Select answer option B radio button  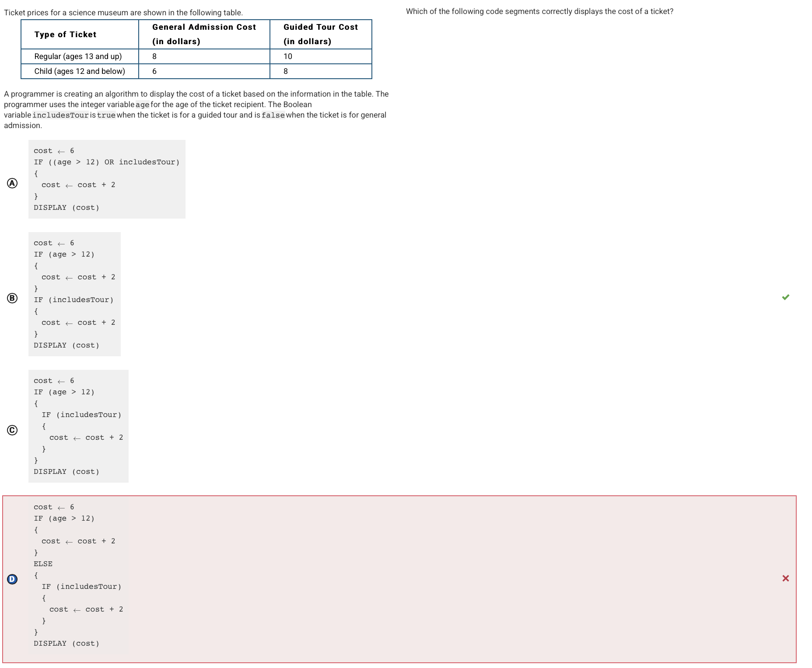coord(12,298)
